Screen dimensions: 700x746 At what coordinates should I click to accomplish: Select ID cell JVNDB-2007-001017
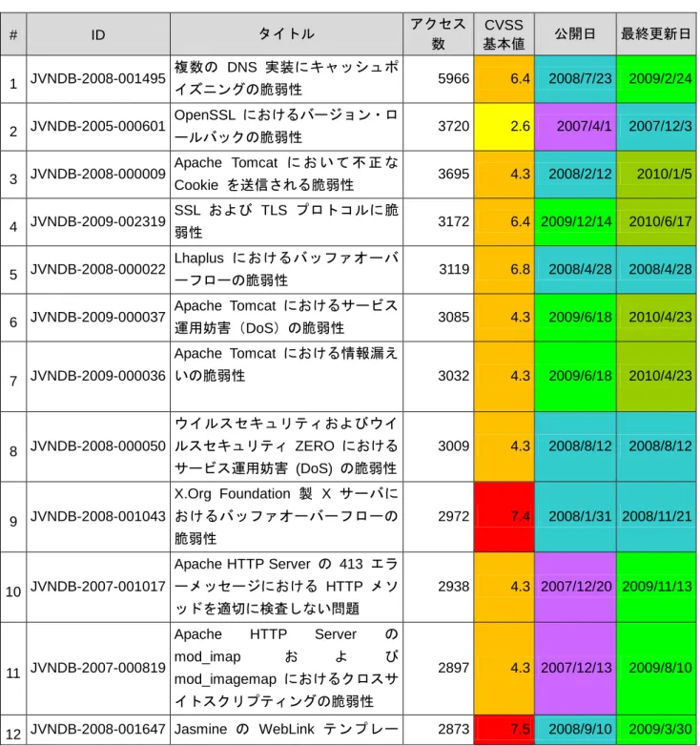click(98, 587)
